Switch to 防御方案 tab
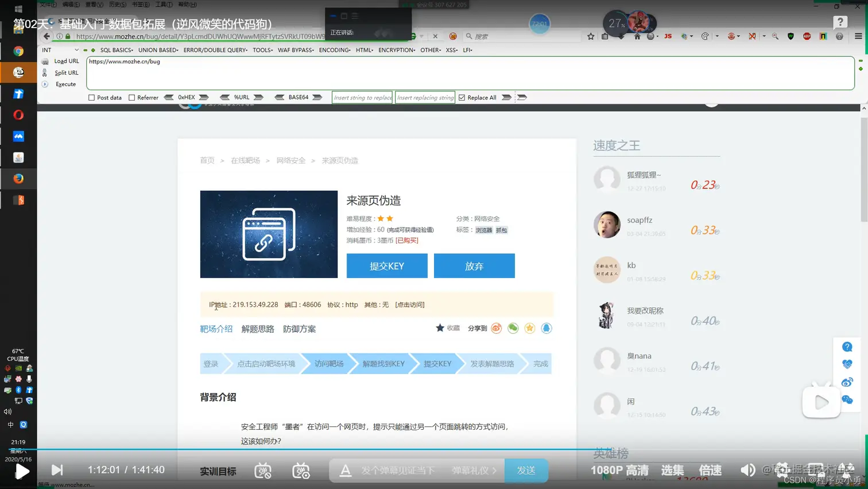The image size is (868, 489). pyautogui.click(x=299, y=329)
